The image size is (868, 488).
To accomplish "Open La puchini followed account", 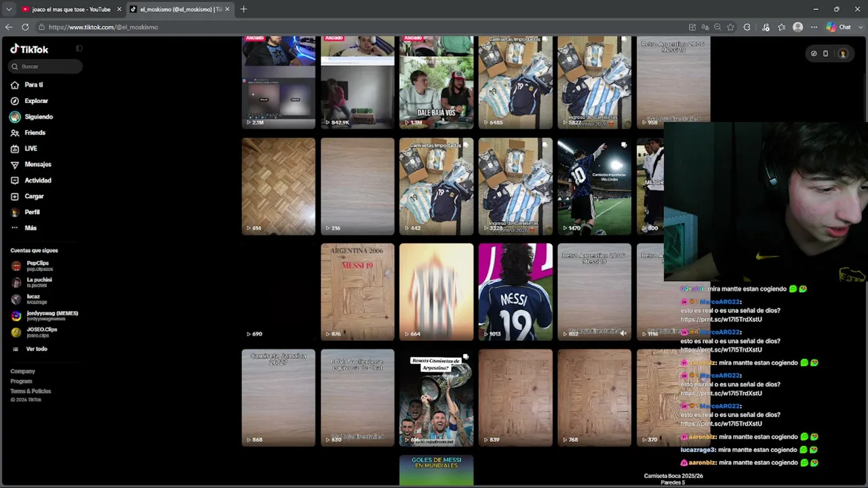I will pyautogui.click(x=32, y=282).
